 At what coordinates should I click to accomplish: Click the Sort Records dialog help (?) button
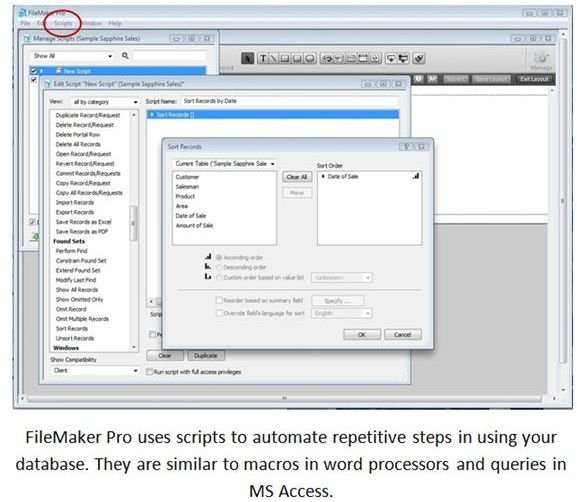pos(406,146)
